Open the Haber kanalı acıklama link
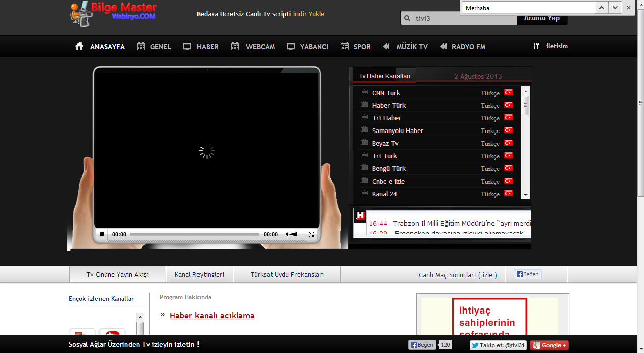 [x=212, y=315]
